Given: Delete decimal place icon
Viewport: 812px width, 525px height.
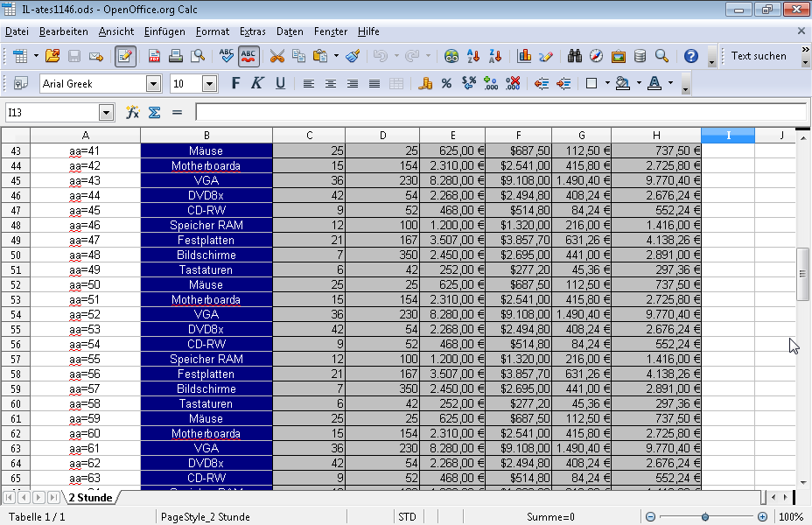Looking at the screenshot, I should 513,83.
